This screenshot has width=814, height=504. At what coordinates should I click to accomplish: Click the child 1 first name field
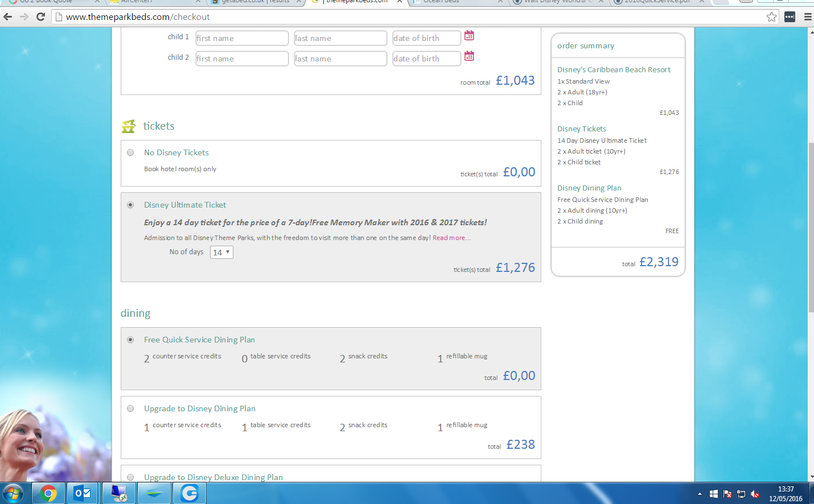(242, 38)
